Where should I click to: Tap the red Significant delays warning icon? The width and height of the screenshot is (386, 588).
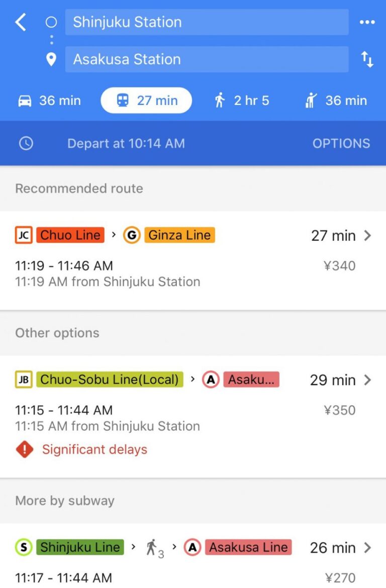tap(24, 449)
